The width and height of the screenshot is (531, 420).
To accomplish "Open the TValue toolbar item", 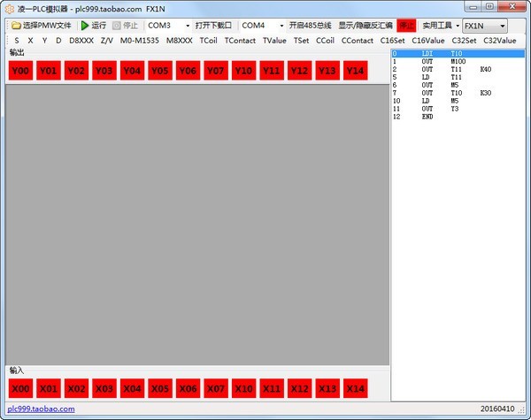I will point(274,41).
